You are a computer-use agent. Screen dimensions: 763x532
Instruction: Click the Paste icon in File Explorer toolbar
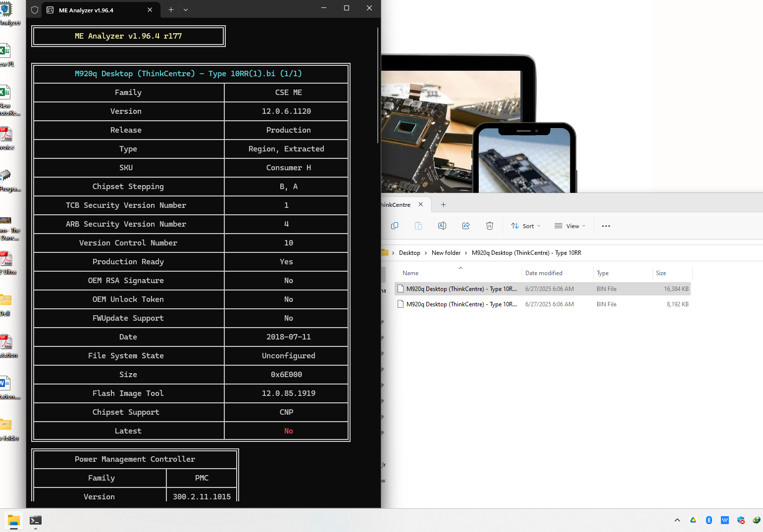coord(418,226)
